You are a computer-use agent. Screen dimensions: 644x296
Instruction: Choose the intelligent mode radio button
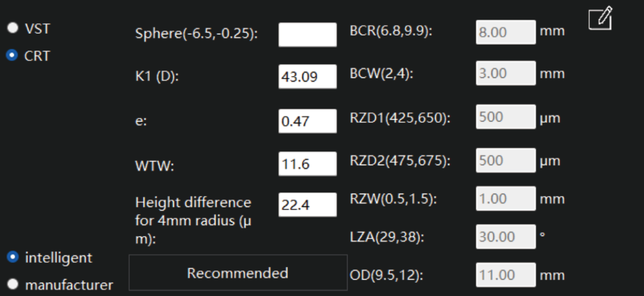(x=13, y=258)
